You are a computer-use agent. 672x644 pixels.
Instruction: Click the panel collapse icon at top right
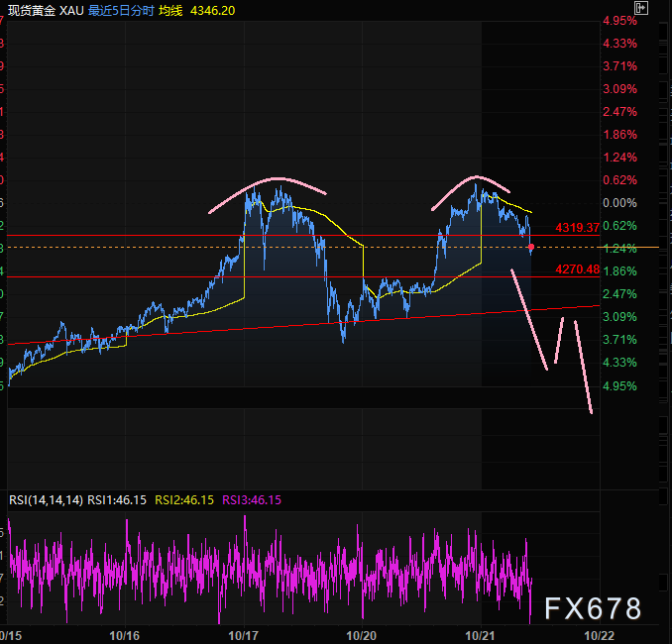click(x=641, y=8)
